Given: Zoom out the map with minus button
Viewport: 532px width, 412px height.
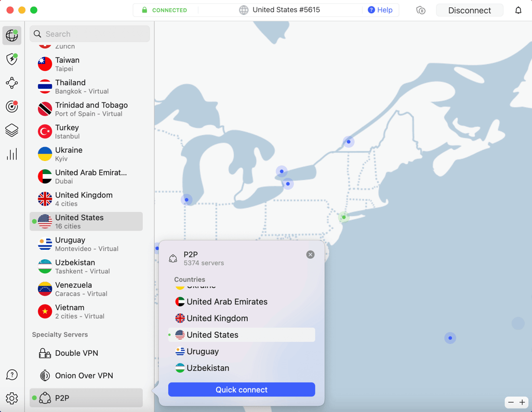Looking at the screenshot, I should pos(511,403).
